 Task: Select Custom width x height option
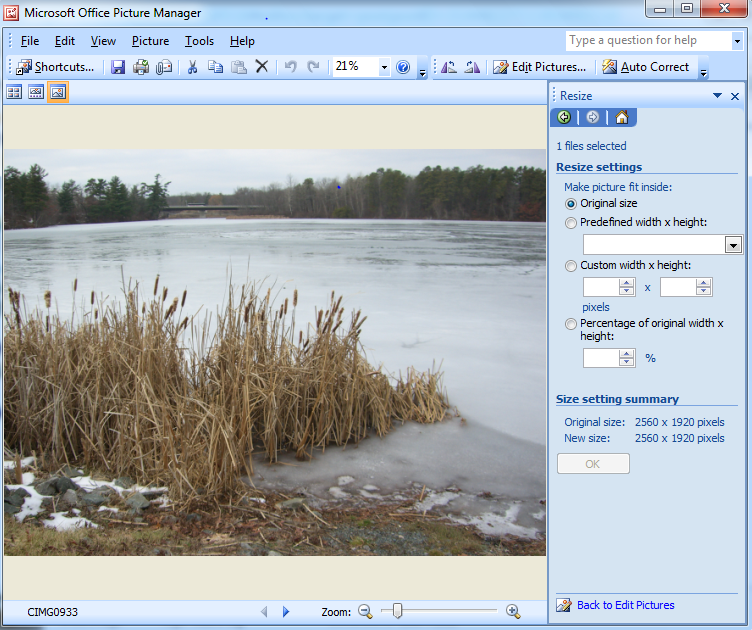570,266
